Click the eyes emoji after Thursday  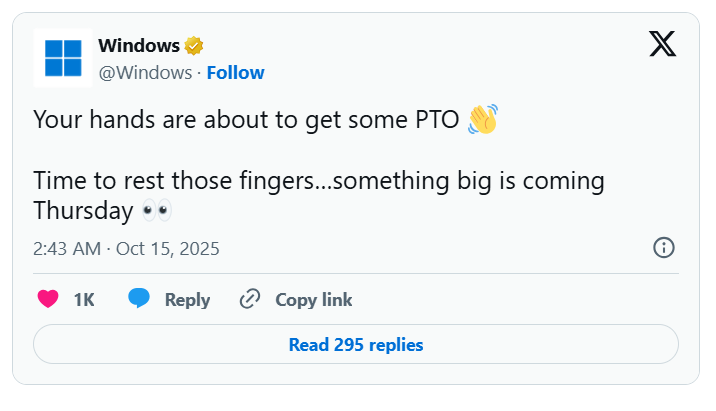tap(156, 210)
